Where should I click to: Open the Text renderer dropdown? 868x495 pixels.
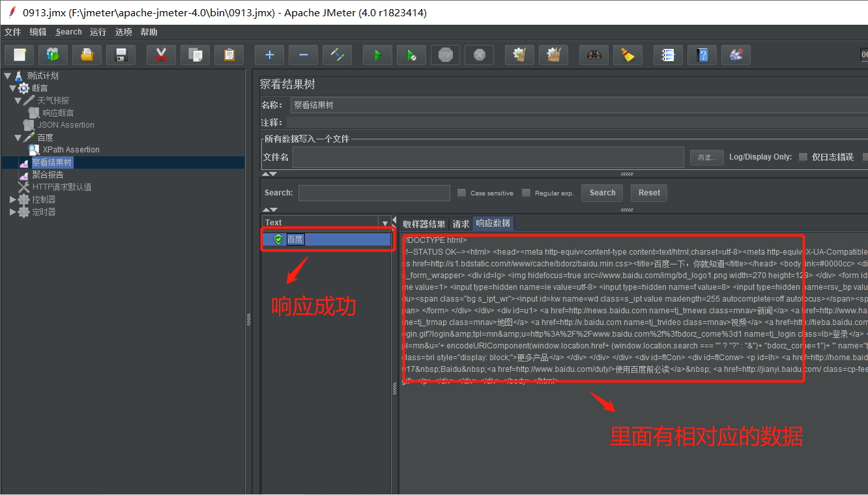384,223
